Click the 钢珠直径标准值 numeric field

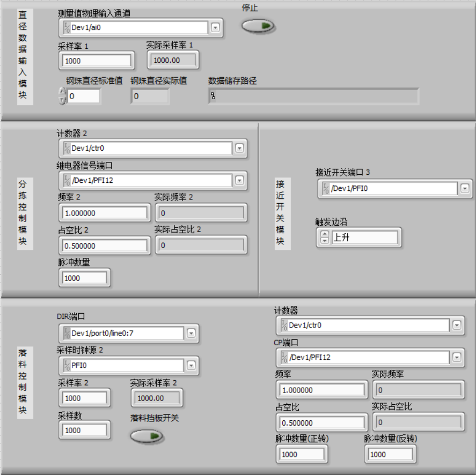(x=84, y=96)
